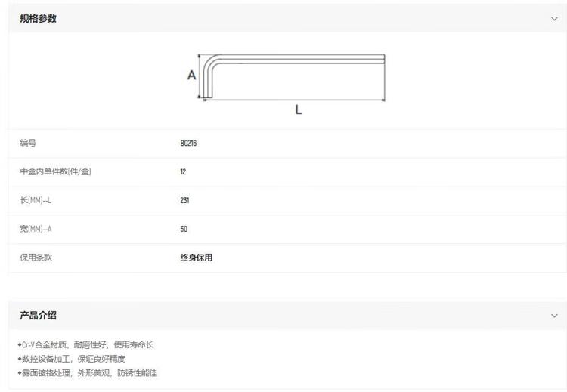Click the 长(MM)--L row label
The height and width of the screenshot is (392, 567).
pos(41,200)
